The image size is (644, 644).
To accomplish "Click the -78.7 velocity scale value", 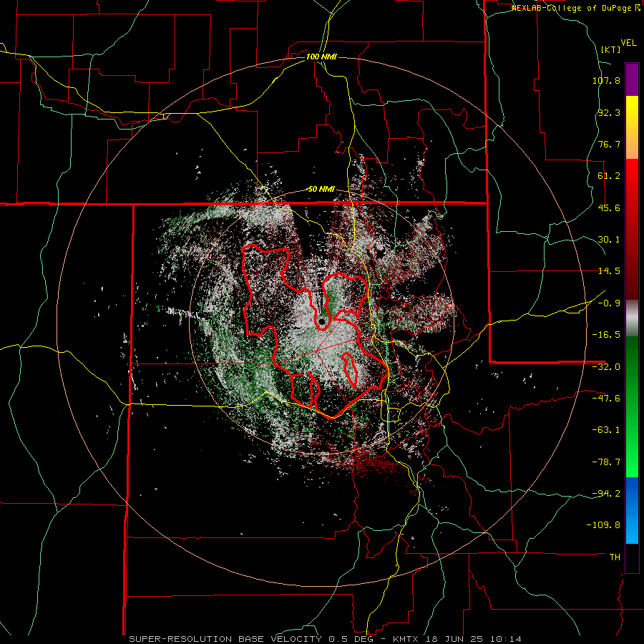I will 606,462.
